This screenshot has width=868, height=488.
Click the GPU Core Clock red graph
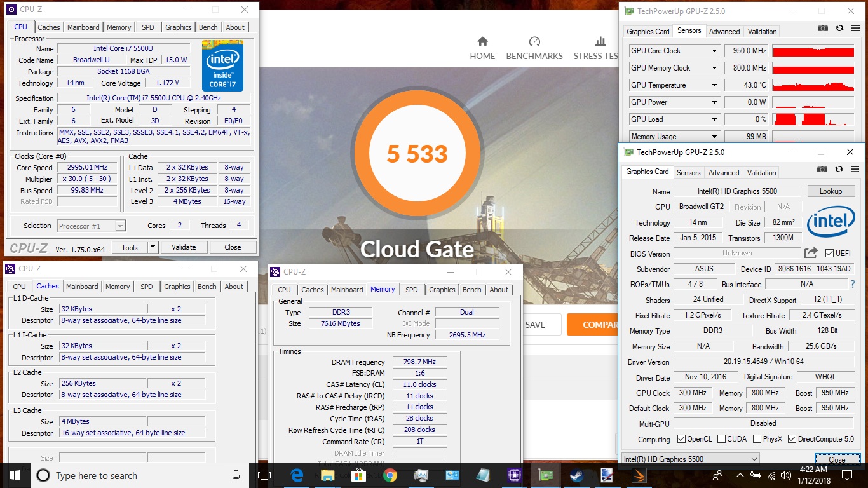pyautogui.click(x=813, y=51)
